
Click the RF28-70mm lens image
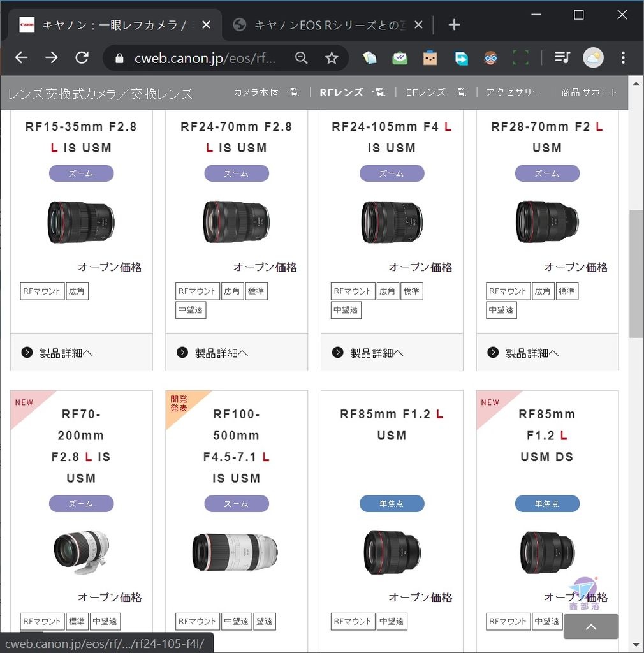547,222
